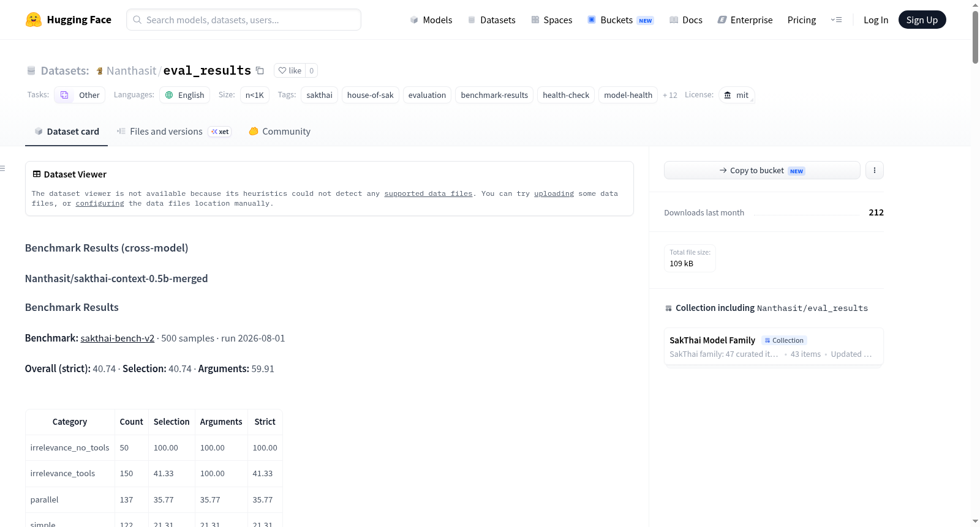Click Log In
This screenshot has height=527, width=980.
point(876,20)
